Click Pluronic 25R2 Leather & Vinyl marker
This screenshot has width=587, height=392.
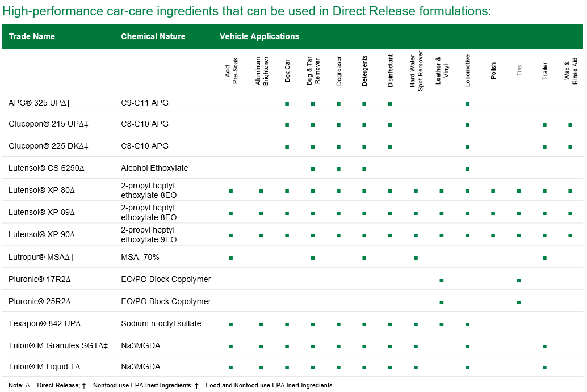[441, 302]
